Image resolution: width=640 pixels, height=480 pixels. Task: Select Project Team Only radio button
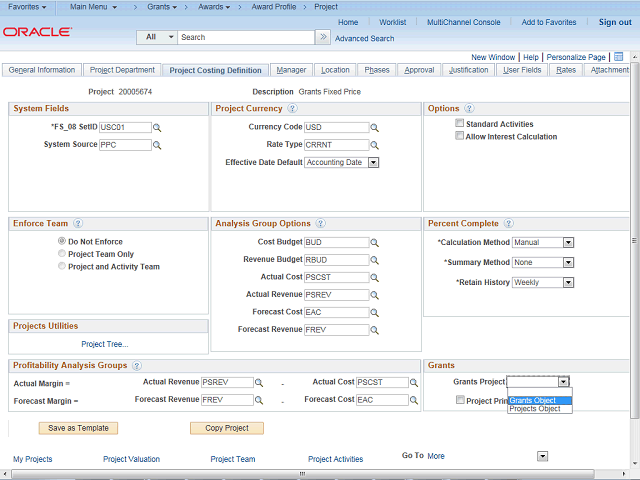coord(62,254)
